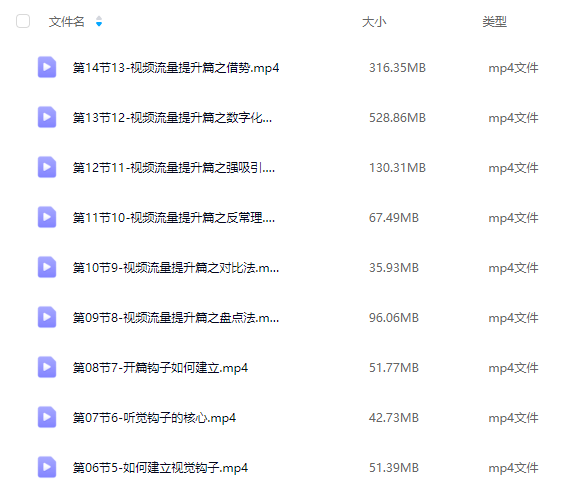Image resolution: width=562 pixels, height=495 pixels.
Task: Click video icon for 第12节11 强吸引 file
Action: 47,167
